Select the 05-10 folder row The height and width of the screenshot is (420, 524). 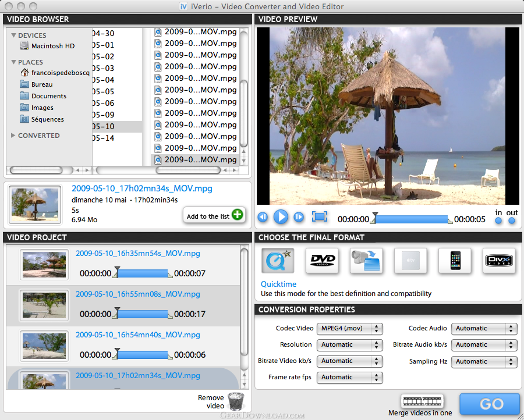117,127
